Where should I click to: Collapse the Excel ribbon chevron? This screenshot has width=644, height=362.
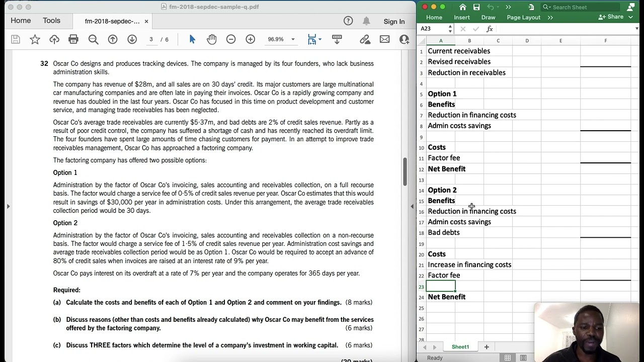tap(630, 17)
